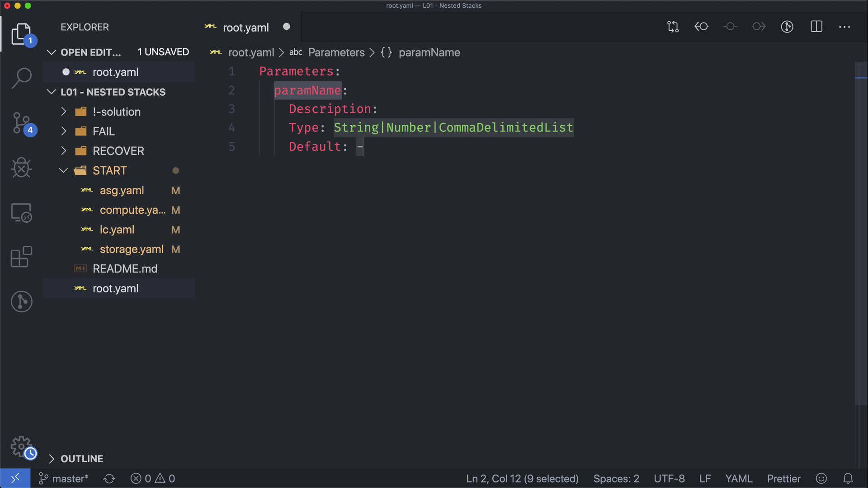The image size is (868, 488).
Task: Open the Search view in activity bar
Action: point(21,78)
